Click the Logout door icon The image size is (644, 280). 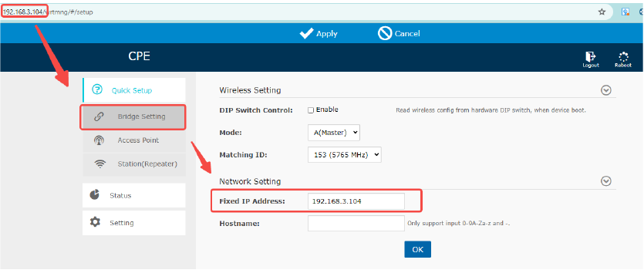tap(591, 56)
